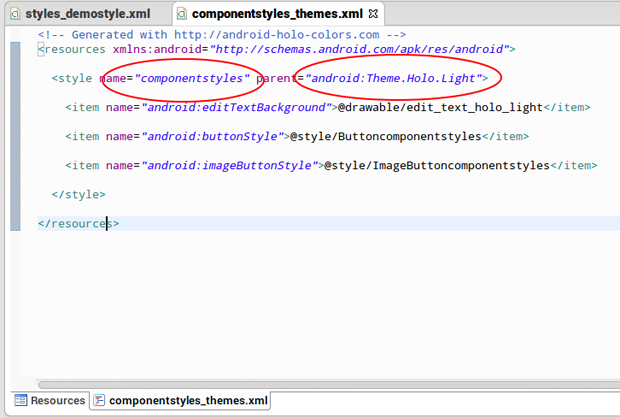Viewport: 620px width, 418px height.
Task: Click the opening <style tag keyword
Action: [x=72, y=78]
